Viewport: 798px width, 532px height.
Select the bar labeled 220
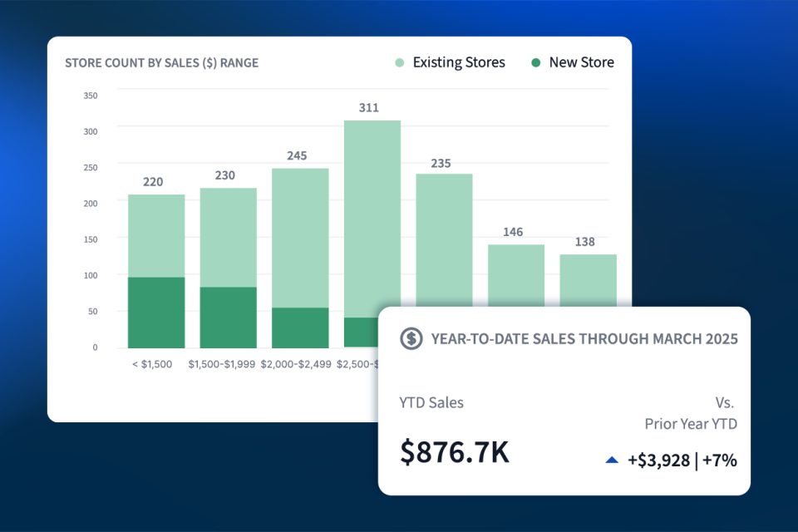point(156,235)
